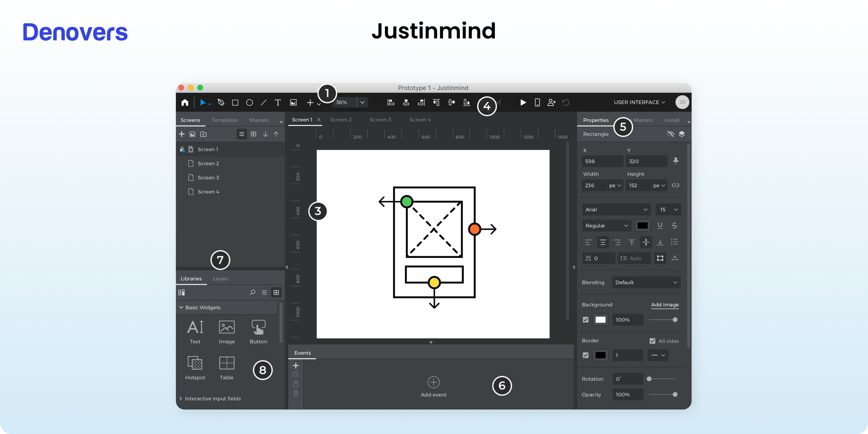The image size is (868, 434).
Task: Toggle the hide element eye icon
Action: (670, 134)
